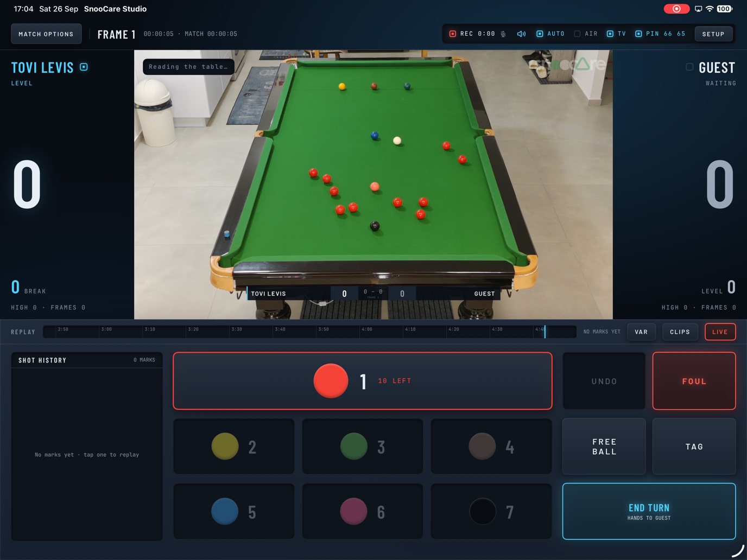Click 'No marks yet · tap one to replay'
This screenshot has height=560, width=747.
tap(87, 455)
